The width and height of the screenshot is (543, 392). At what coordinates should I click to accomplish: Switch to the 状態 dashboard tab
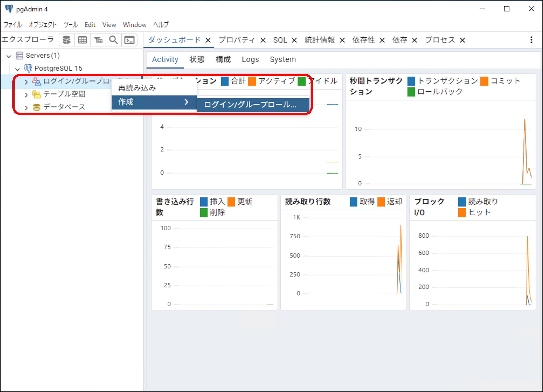tap(197, 59)
